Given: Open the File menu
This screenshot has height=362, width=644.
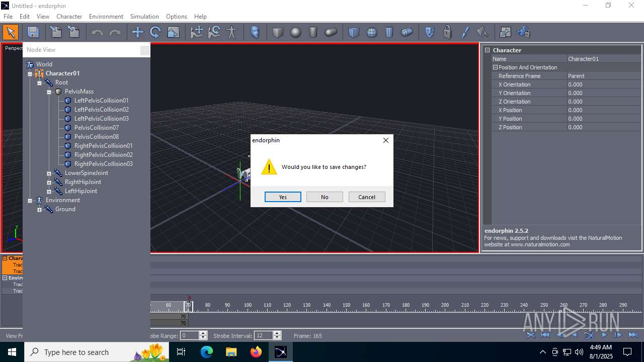Looking at the screenshot, I should point(8,17).
